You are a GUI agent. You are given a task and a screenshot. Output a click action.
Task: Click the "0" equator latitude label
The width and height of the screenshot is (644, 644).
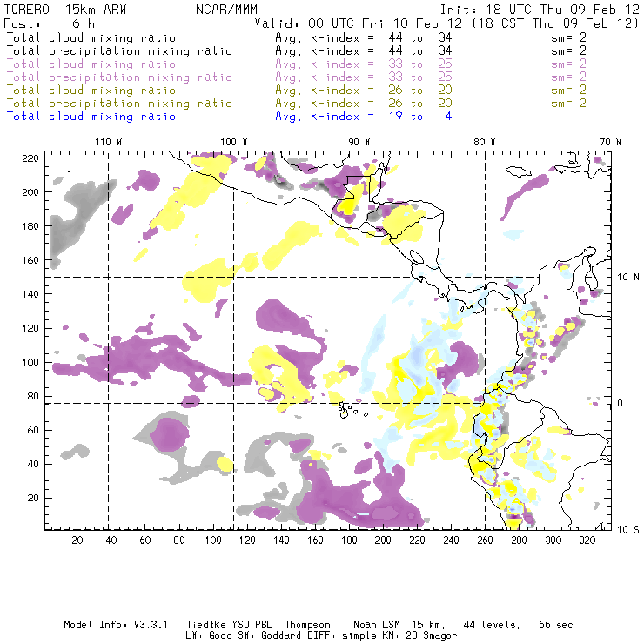[x=621, y=403]
